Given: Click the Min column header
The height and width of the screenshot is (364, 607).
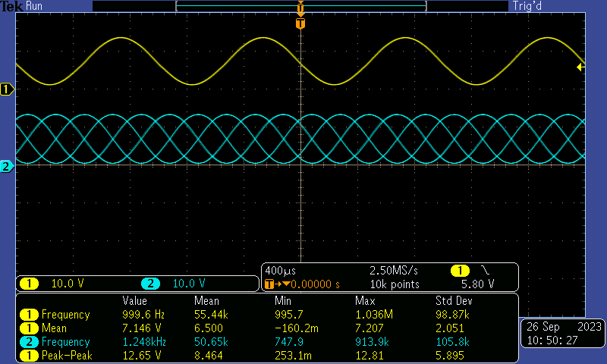Looking at the screenshot, I should (283, 301).
